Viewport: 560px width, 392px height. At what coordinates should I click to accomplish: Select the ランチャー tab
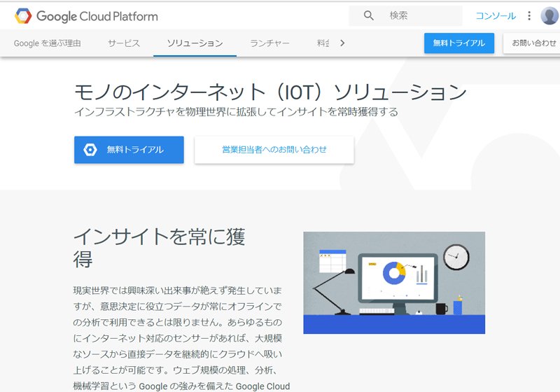pos(269,43)
